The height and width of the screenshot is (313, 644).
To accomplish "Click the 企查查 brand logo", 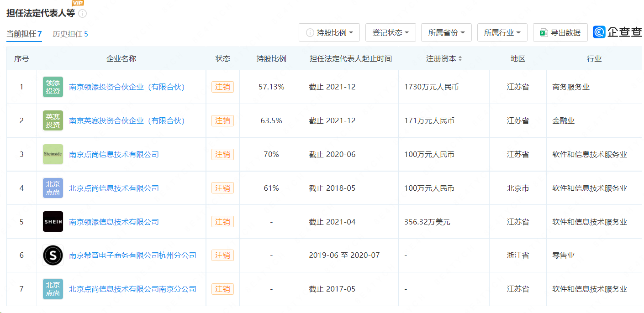I will (x=618, y=32).
